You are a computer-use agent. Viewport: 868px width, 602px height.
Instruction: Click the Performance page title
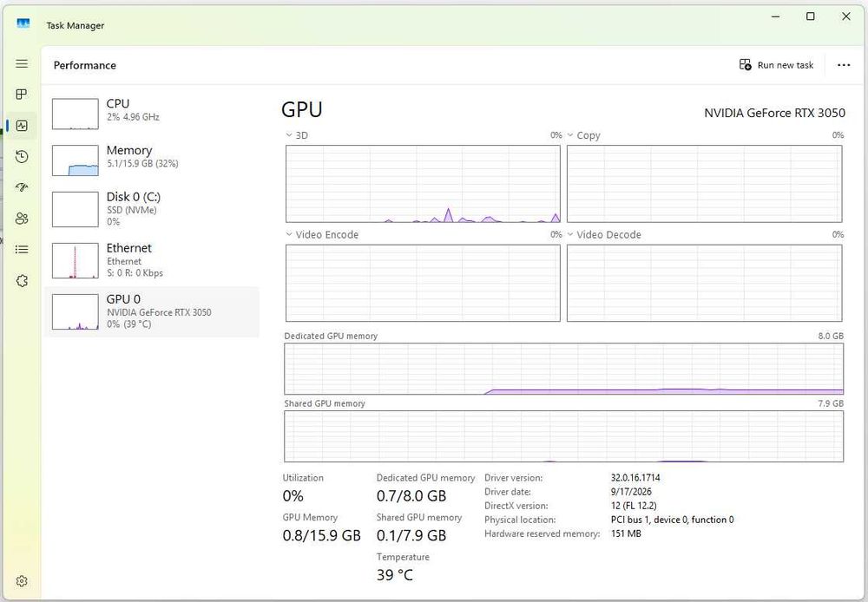tap(85, 65)
